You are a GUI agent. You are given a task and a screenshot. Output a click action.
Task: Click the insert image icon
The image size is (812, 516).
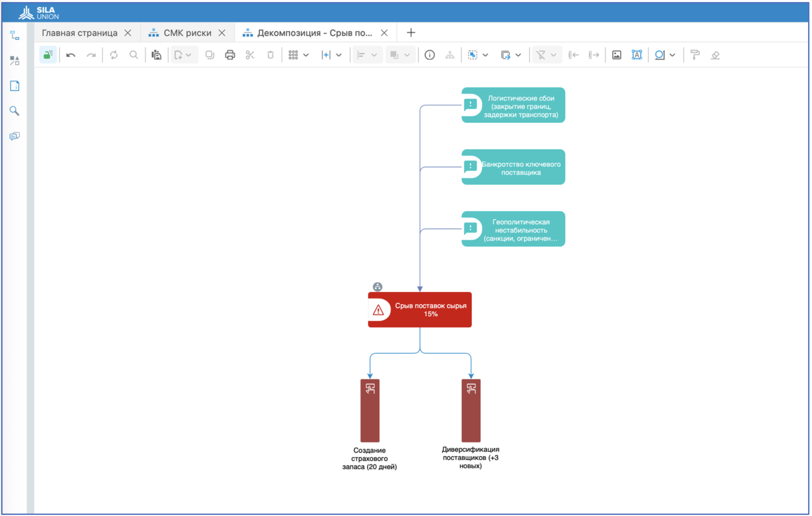tap(617, 55)
